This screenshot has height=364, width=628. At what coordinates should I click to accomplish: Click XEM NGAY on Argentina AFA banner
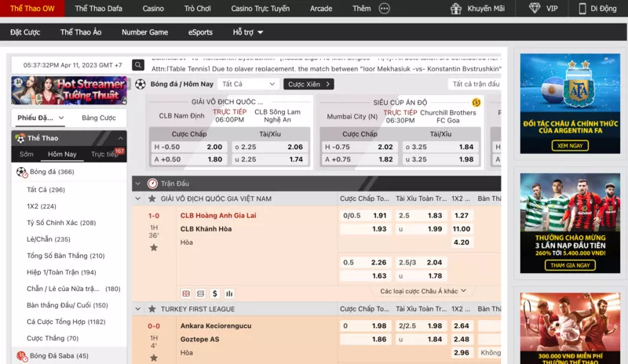click(x=570, y=146)
